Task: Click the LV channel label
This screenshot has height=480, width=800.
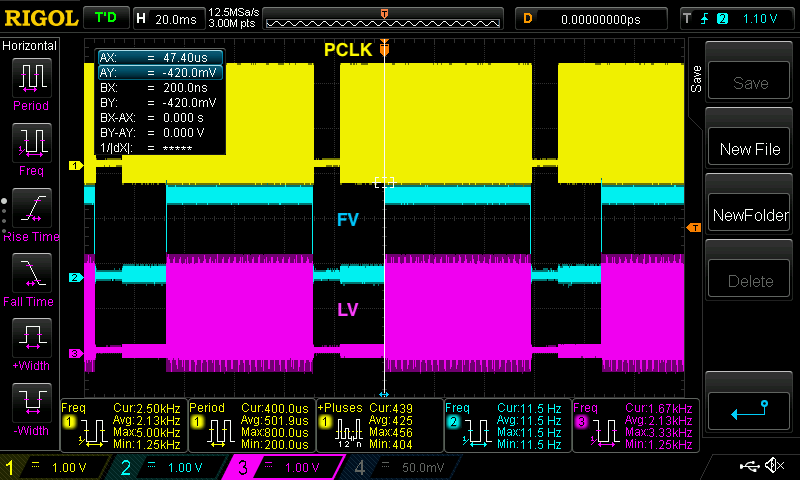Action: pyautogui.click(x=348, y=310)
